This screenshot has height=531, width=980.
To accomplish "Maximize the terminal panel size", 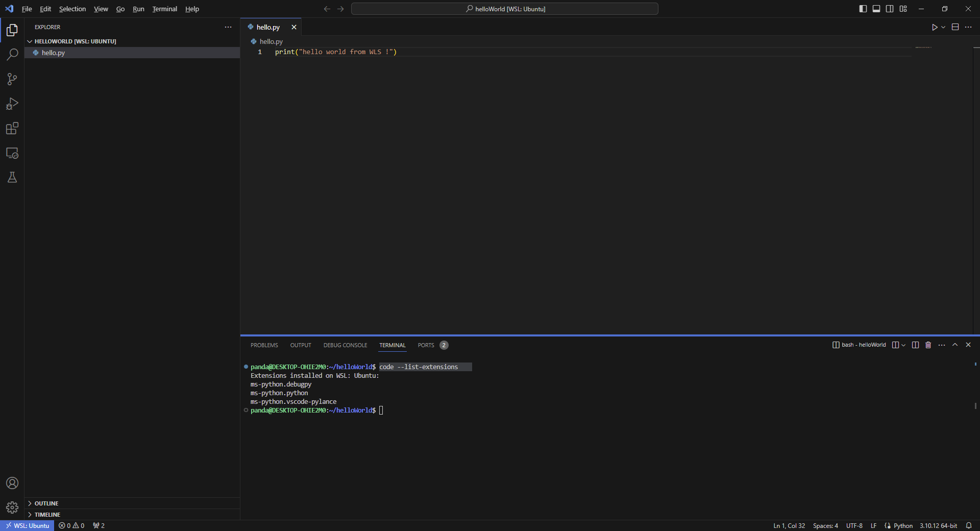I will tap(955, 345).
